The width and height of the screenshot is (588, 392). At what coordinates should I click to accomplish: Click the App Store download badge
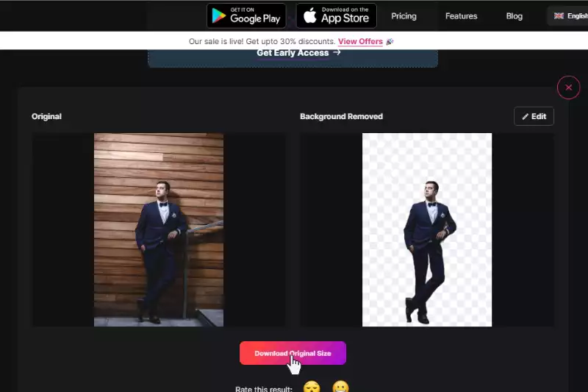(337, 15)
